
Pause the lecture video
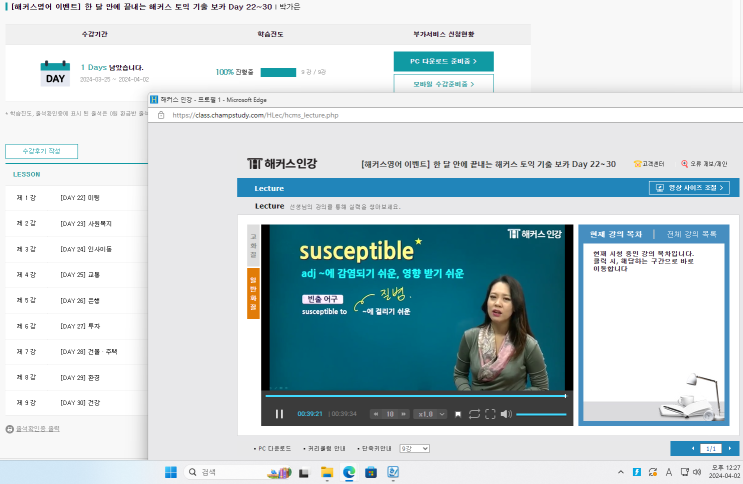coord(279,414)
